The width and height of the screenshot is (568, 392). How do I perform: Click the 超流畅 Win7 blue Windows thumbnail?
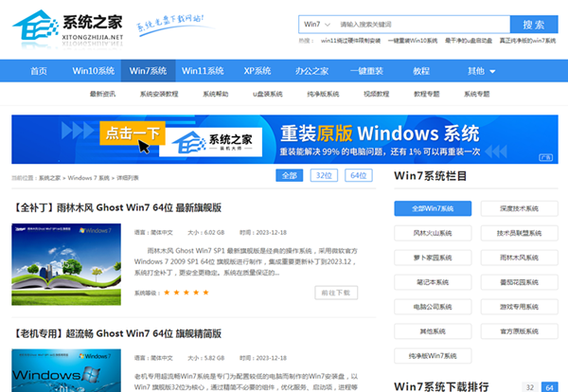pos(66,370)
